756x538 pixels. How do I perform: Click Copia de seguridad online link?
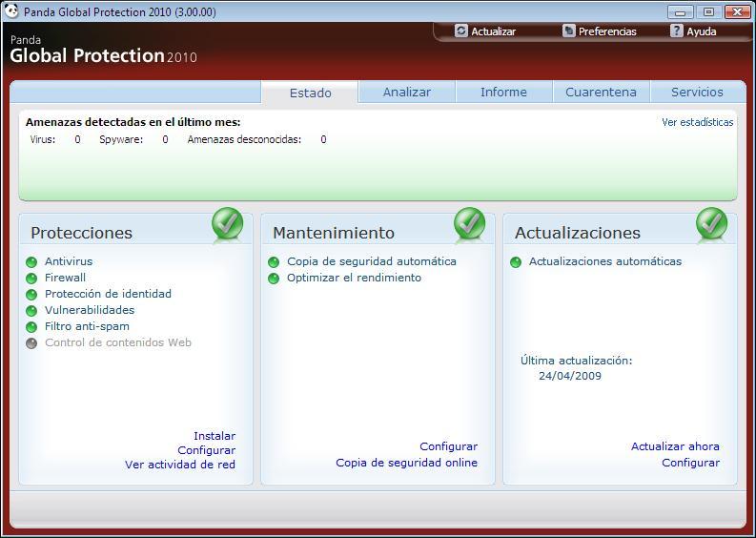pyautogui.click(x=406, y=463)
